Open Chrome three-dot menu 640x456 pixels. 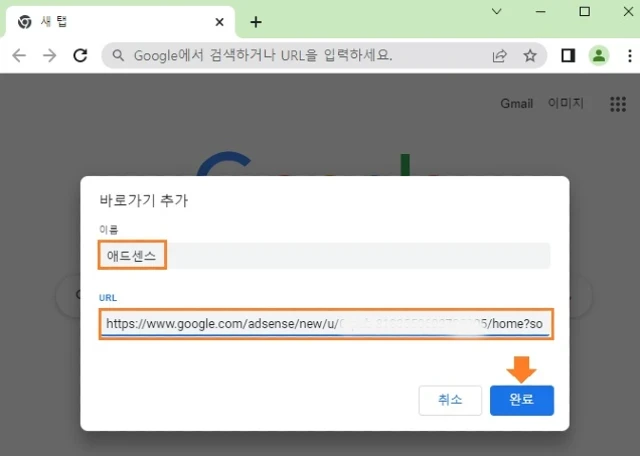pos(630,56)
